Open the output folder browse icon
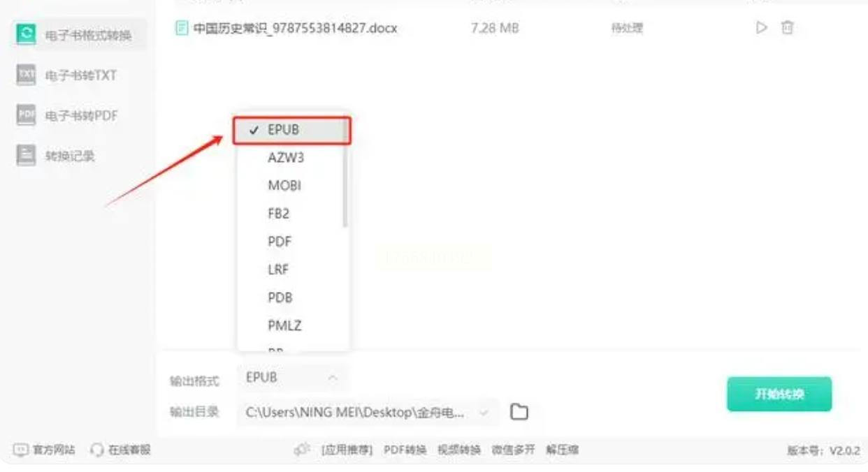 (519, 413)
